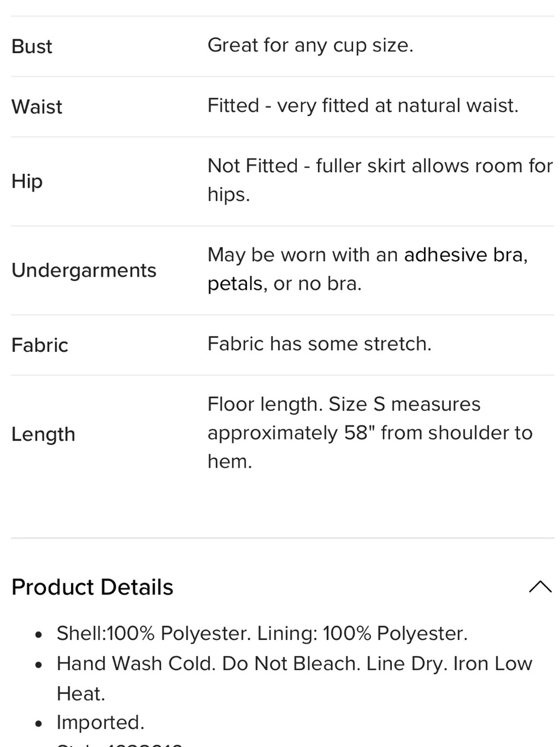
Task: Click the 'Great for any cup size' text
Action: point(310,45)
